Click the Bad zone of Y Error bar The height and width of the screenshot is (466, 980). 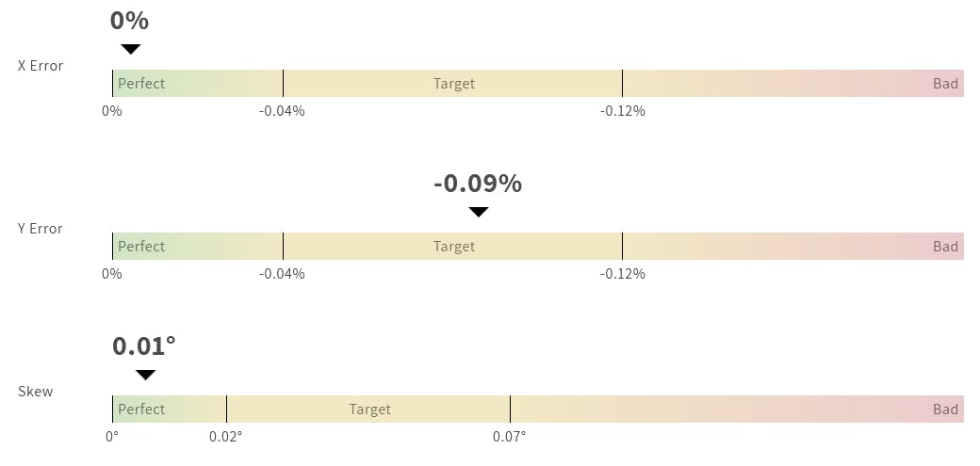(792, 246)
